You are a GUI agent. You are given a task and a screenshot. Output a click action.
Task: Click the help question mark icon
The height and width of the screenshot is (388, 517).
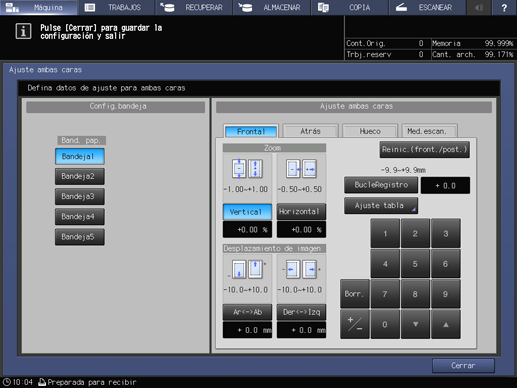pos(504,7)
